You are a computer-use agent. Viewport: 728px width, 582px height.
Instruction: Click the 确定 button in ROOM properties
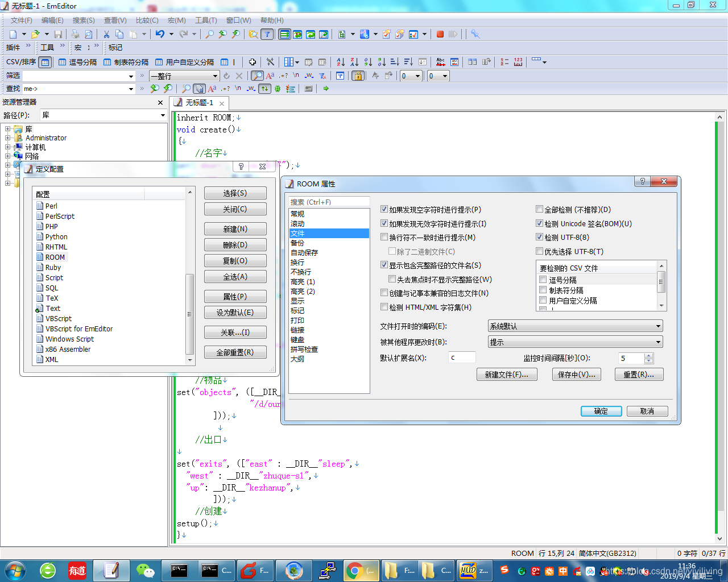coord(601,410)
